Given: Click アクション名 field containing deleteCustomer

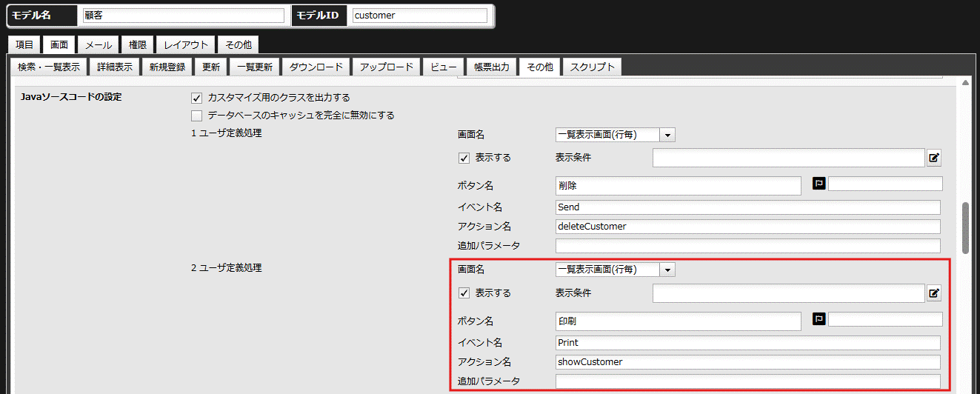Looking at the screenshot, I should pos(748,227).
